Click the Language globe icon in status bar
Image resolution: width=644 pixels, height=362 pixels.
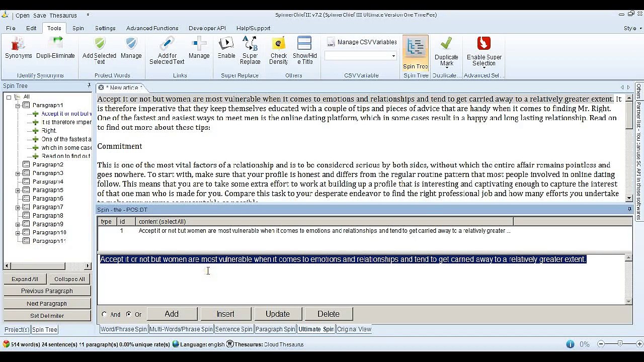click(x=176, y=344)
